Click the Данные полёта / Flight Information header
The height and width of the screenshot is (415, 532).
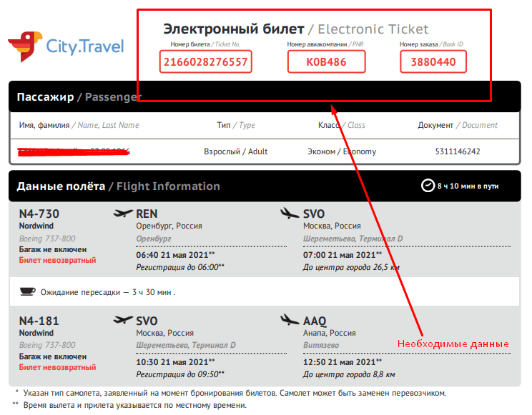coord(118,186)
